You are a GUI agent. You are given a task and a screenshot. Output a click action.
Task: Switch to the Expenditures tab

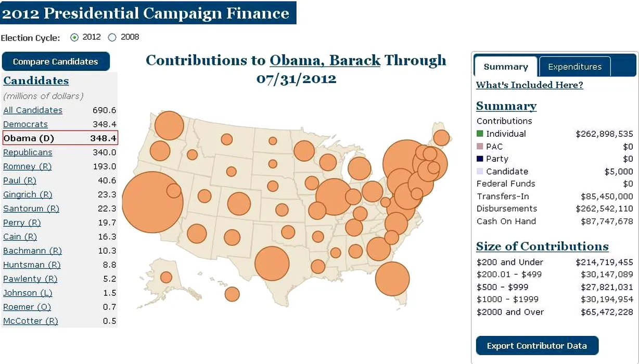click(574, 67)
